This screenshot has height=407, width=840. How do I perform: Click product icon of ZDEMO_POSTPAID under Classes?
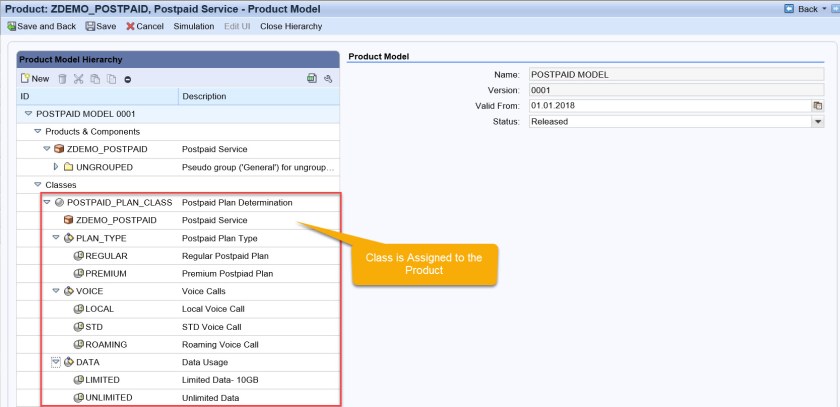[x=68, y=220]
